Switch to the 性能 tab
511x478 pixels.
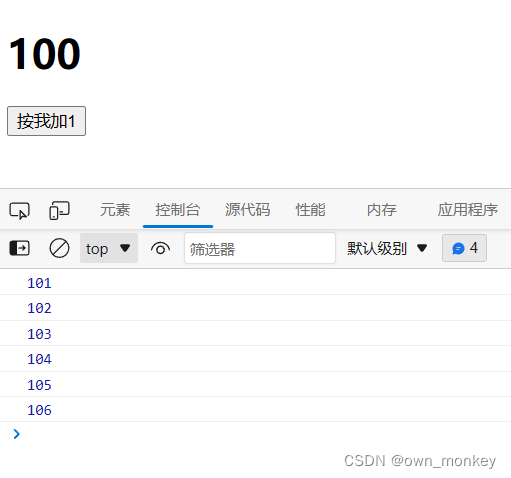[x=310, y=210]
